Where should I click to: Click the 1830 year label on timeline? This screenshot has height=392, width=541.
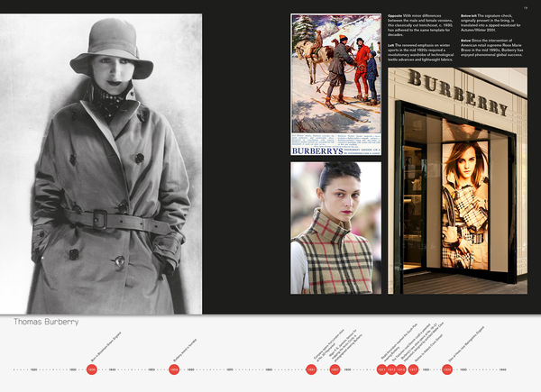(x=73, y=369)
